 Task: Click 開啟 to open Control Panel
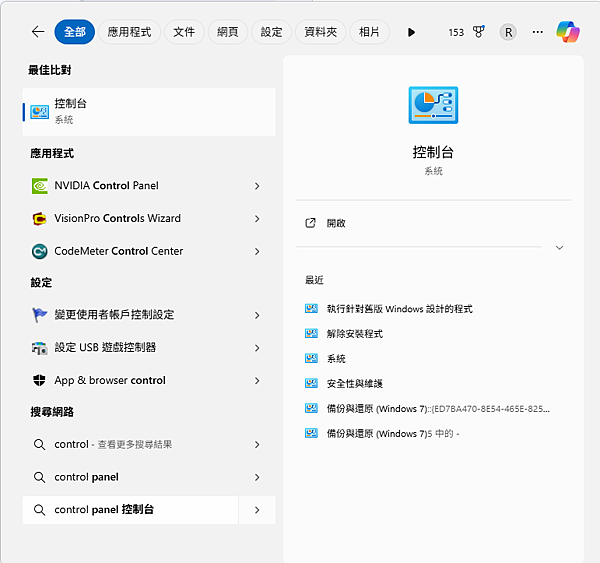[x=336, y=223]
